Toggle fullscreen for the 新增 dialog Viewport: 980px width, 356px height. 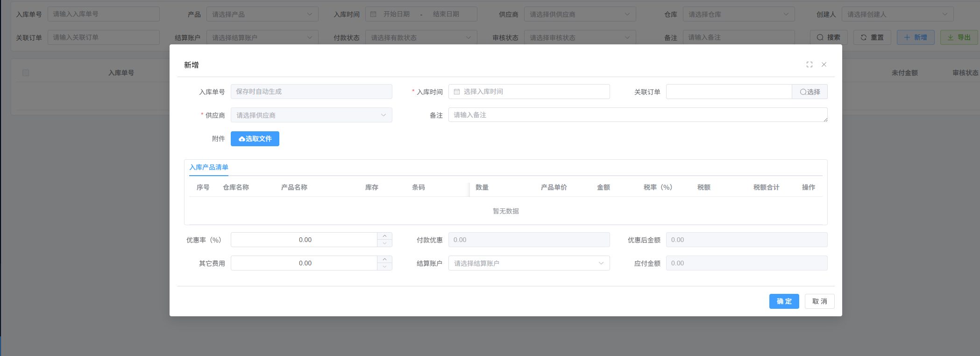810,64
